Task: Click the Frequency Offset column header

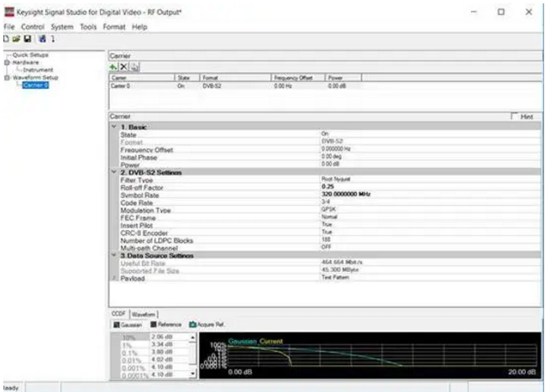Action: click(x=298, y=77)
